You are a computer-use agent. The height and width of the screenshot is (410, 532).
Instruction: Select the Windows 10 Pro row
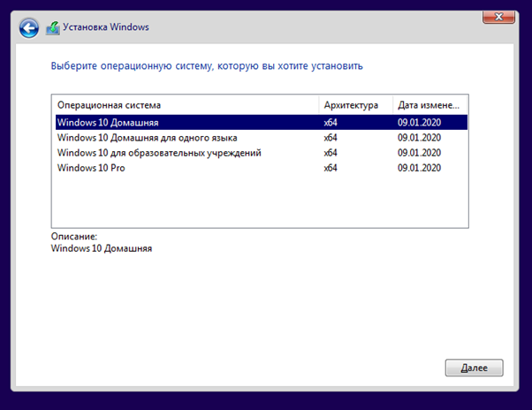coord(262,168)
